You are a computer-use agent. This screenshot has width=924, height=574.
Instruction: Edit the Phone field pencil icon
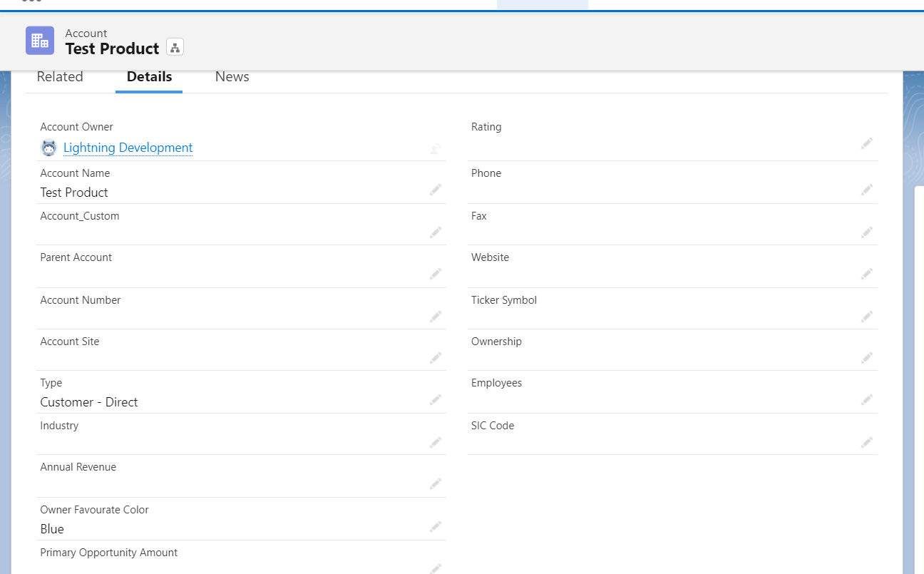866,190
